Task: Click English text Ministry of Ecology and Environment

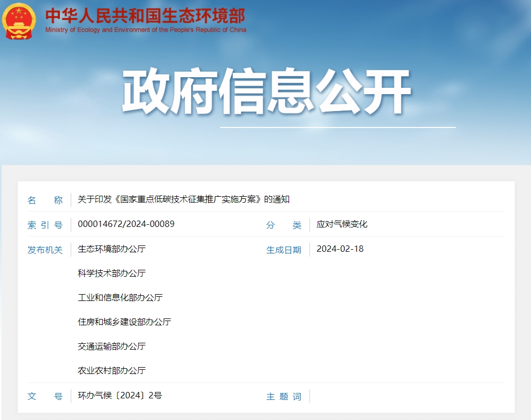Action: pos(146,30)
